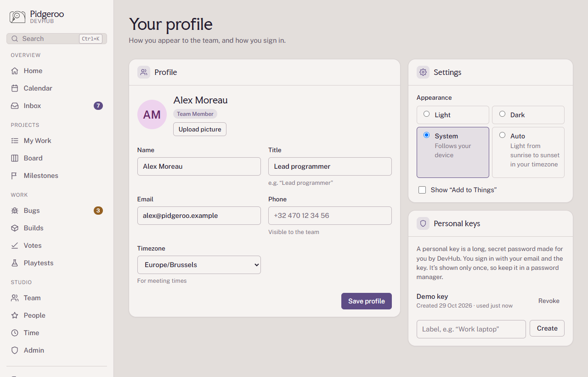Image resolution: width=588 pixels, height=377 pixels.
Task: Click the Time clock icon
Action: point(15,333)
